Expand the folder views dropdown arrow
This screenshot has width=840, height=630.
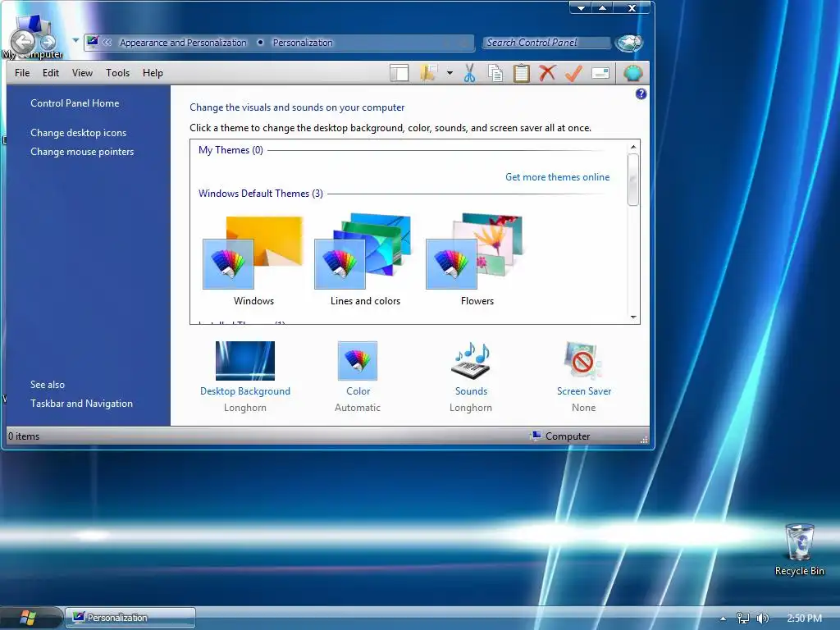[450, 73]
